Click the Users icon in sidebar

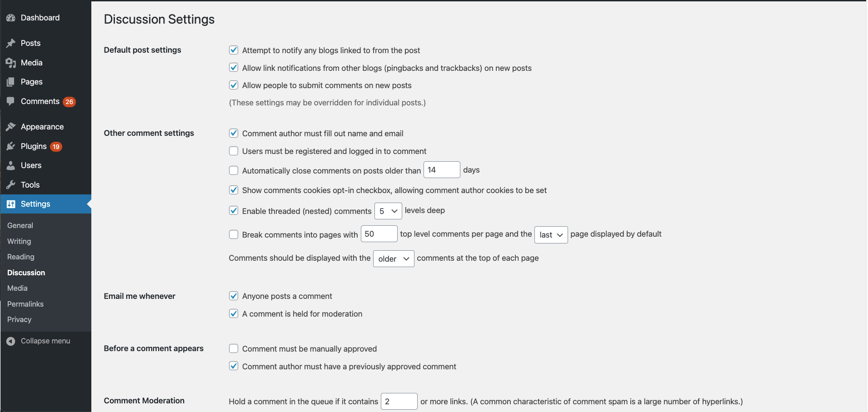point(11,165)
